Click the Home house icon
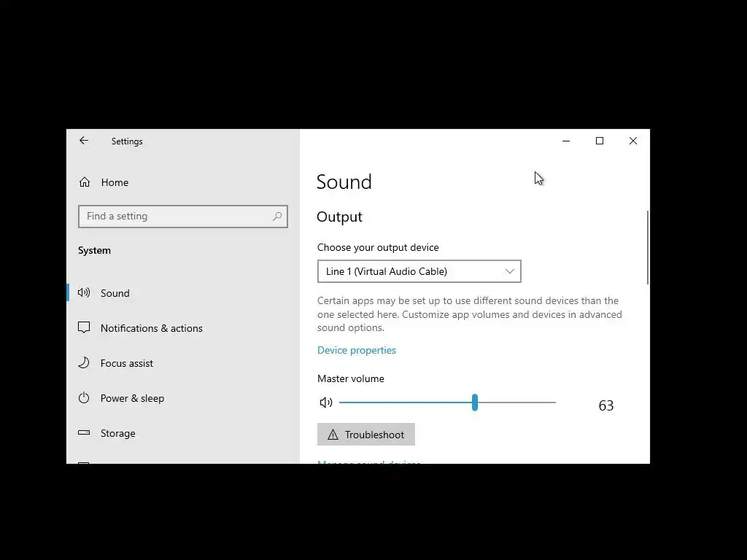Viewport: 747px width, 560px height. pyautogui.click(x=85, y=182)
